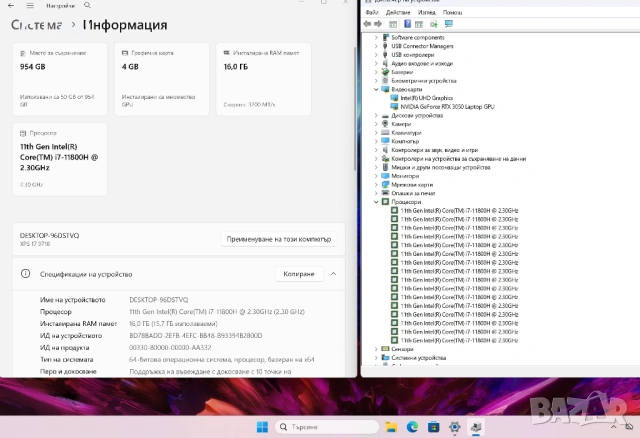Open the Изглед menu
This screenshot has width=640, height=438.
click(x=427, y=12)
